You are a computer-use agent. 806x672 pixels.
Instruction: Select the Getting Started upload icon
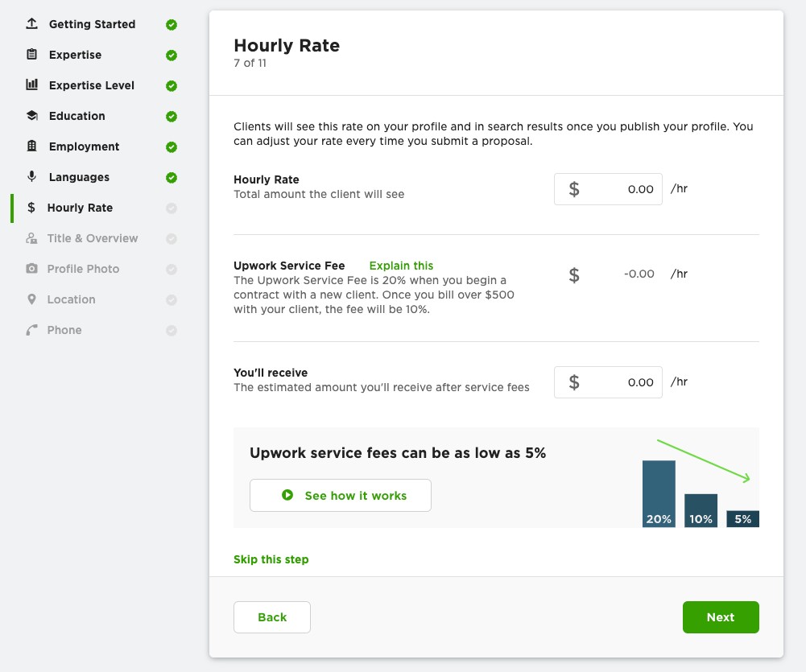pyautogui.click(x=31, y=23)
